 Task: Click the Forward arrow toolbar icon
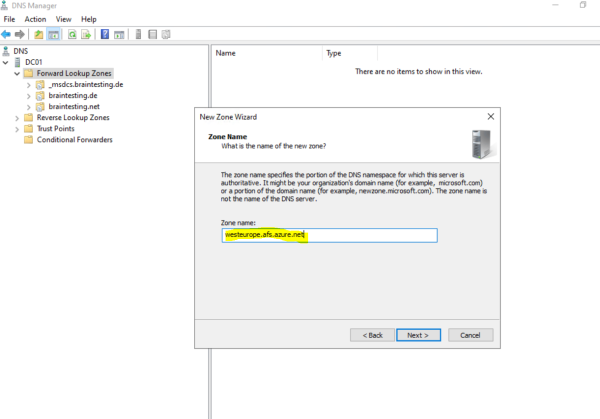(x=20, y=34)
